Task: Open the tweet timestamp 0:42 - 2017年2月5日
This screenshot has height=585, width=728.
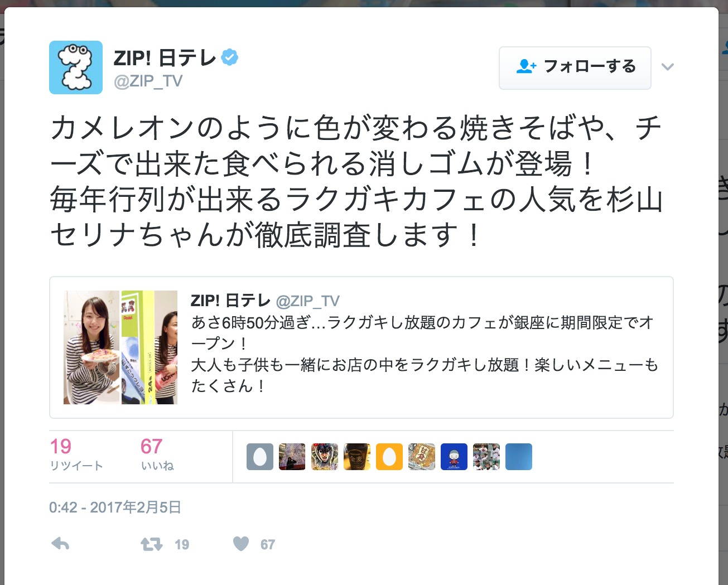Action: [115, 507]
